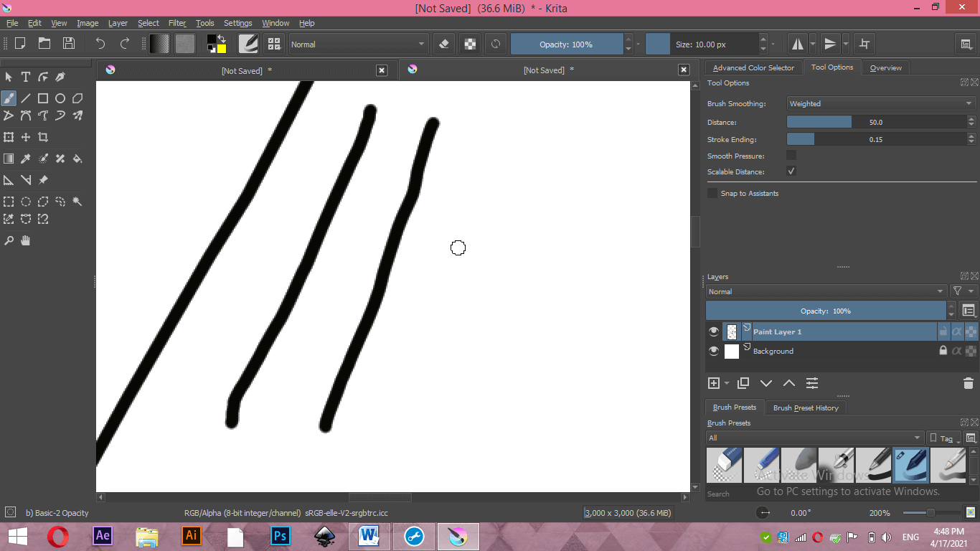Select the Measure tool

tap(26, 180)
